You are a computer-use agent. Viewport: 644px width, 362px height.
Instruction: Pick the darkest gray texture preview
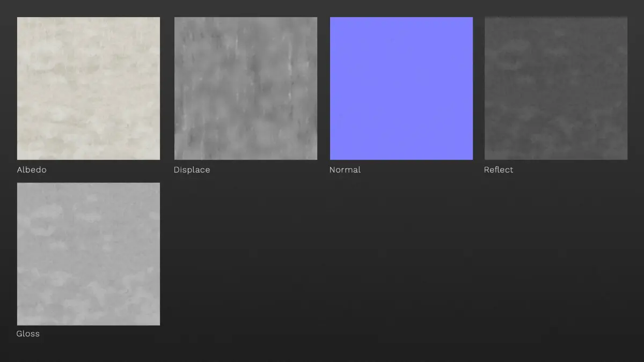pyautogui.click(x=556, y=88)
